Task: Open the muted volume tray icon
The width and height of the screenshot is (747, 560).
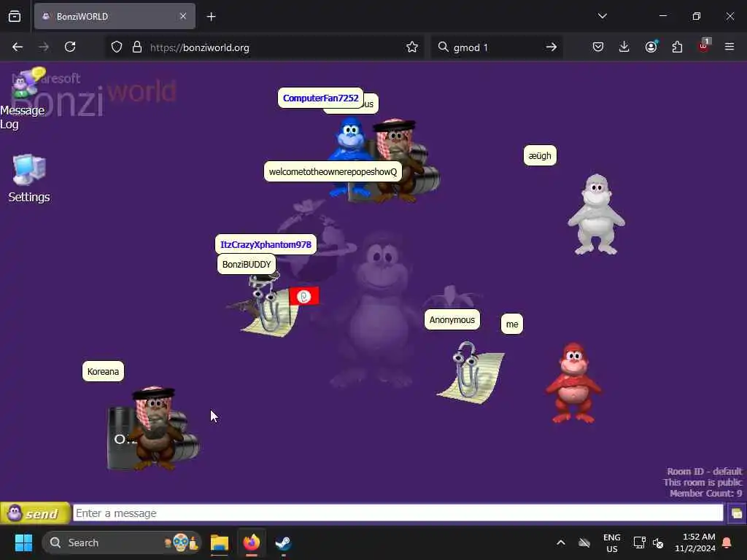Action: pyautogui.click(x=658, y=542)
